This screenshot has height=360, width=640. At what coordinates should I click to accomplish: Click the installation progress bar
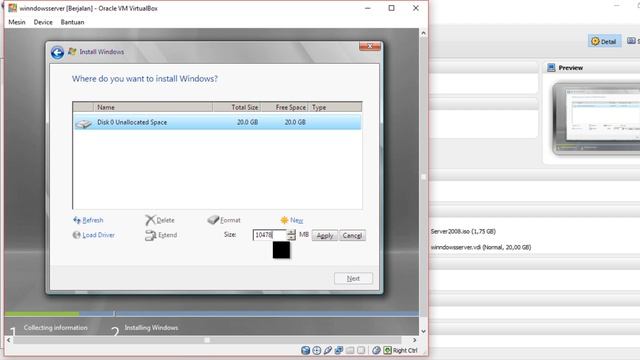pos(212,314)
